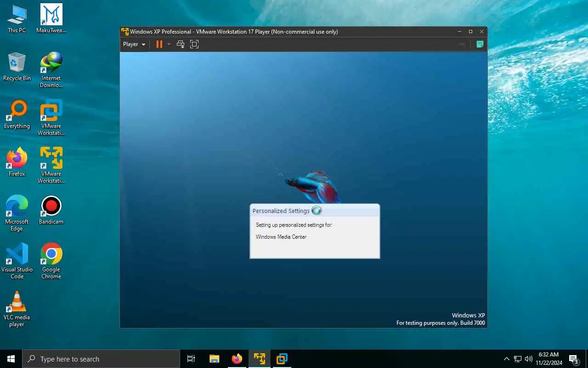
Task: Open the volume control in the tray
Action: [529, 359]
